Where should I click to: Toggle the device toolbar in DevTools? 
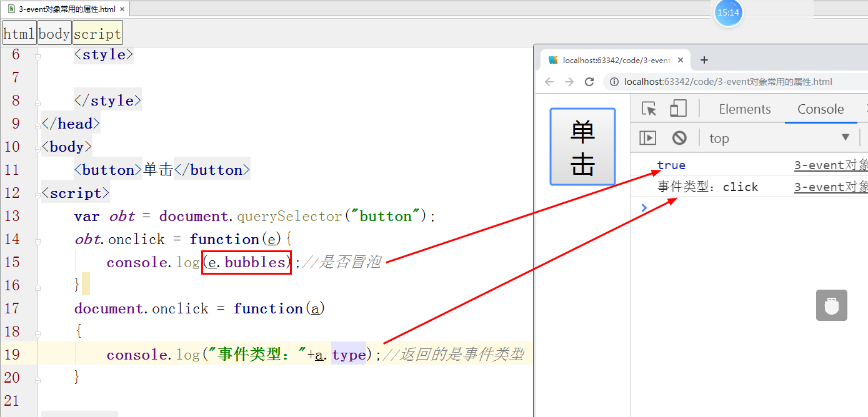pos(678,108)
